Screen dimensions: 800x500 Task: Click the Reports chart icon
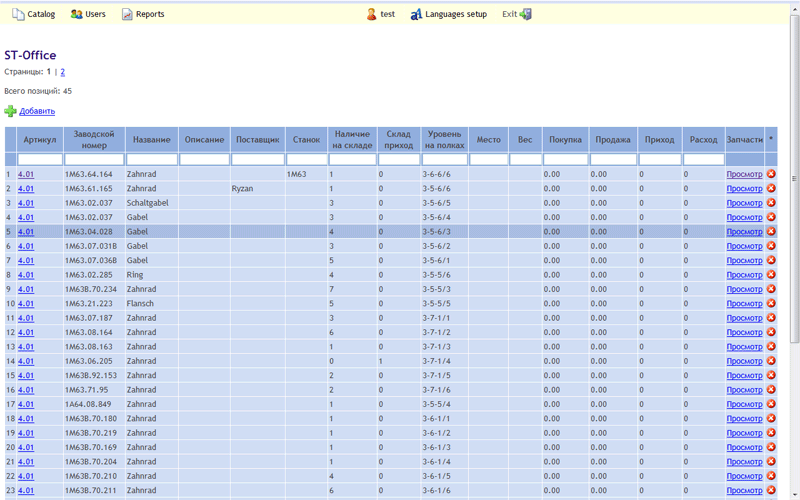pos(127,14)
